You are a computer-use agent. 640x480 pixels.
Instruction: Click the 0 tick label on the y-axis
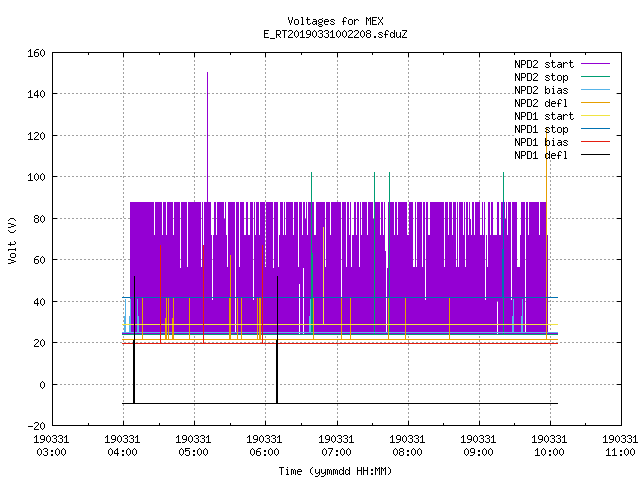coord(42,384)
